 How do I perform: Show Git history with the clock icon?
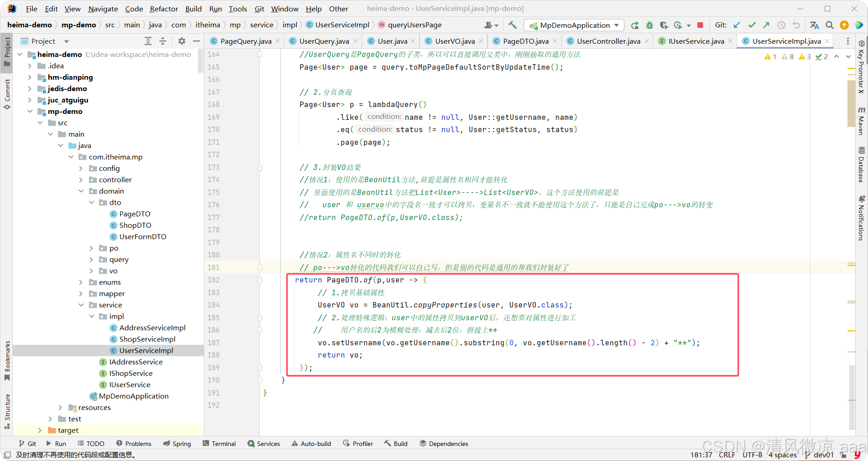pos(781,25)
